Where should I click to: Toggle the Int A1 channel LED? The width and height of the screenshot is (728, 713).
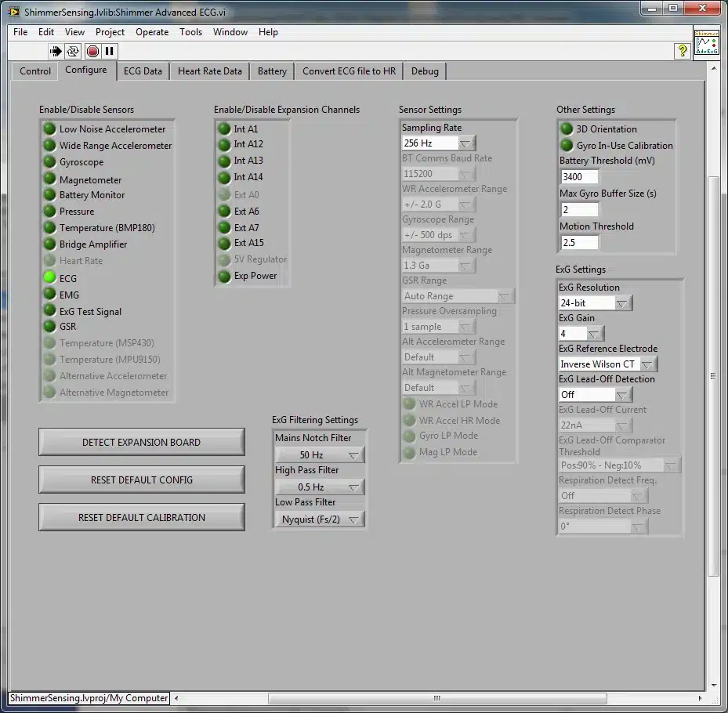(224, 128)
